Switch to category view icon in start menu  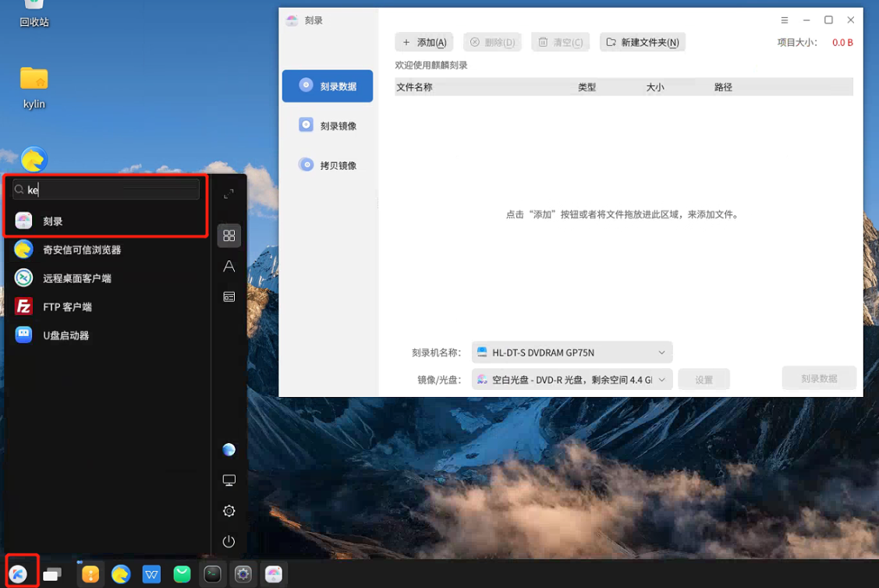pos(229,296)
